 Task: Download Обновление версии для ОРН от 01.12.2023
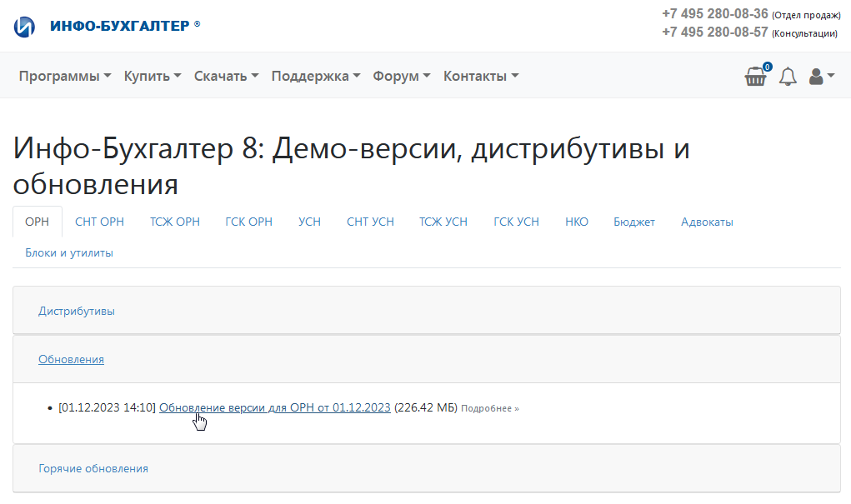274,407
